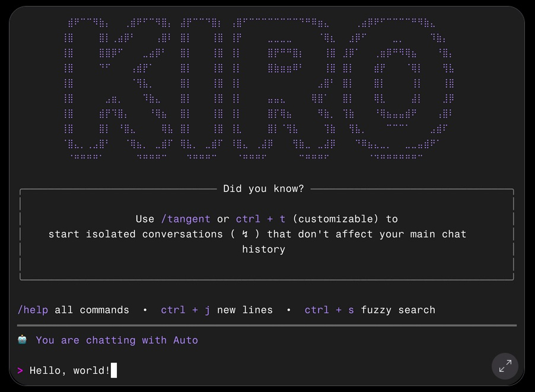Click the letter R in ASCII logo
The height and width of the screenshot is (392, 535).
coord(285,89)
